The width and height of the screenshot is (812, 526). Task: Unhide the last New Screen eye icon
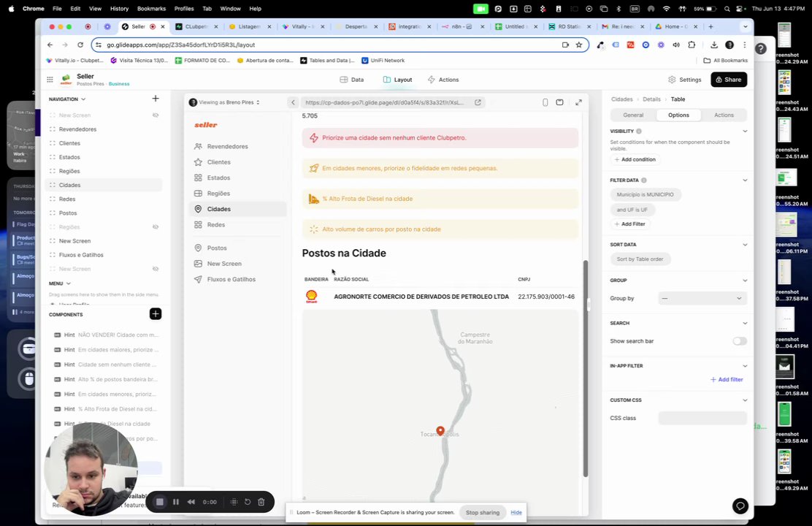coord(156,269)
